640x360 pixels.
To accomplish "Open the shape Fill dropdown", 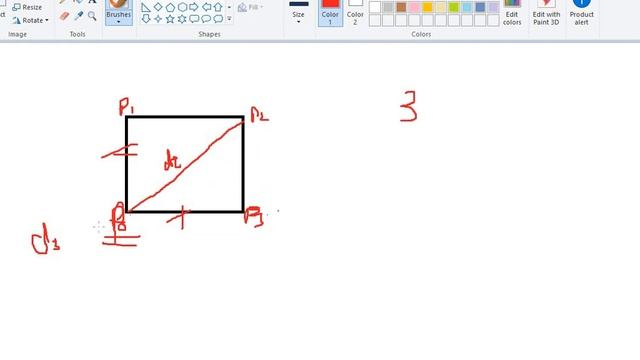I will [251, 7].
